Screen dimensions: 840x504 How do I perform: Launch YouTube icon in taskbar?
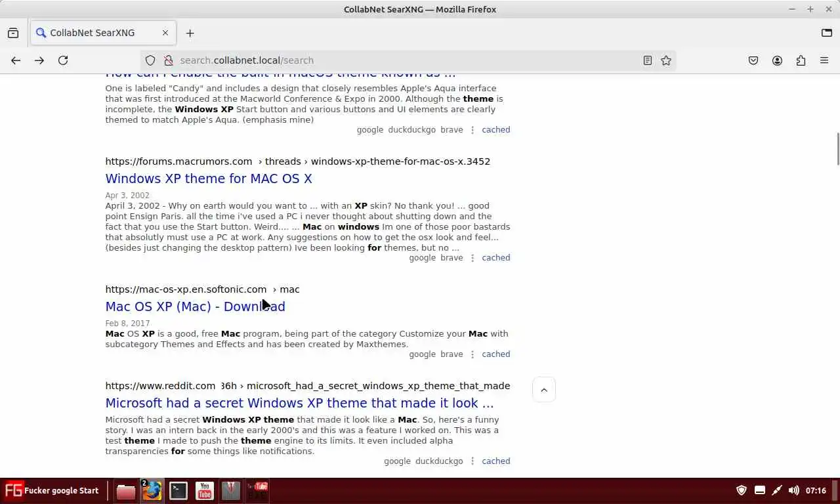[x=204, y=491]
